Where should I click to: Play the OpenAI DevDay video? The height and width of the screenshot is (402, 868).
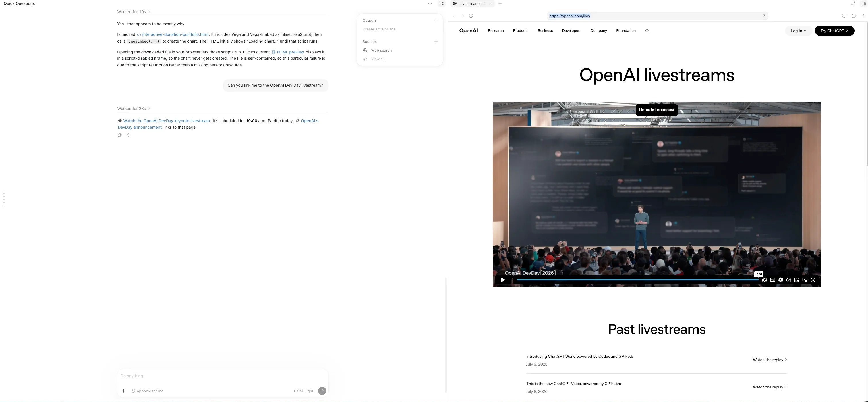coord(503,280)
